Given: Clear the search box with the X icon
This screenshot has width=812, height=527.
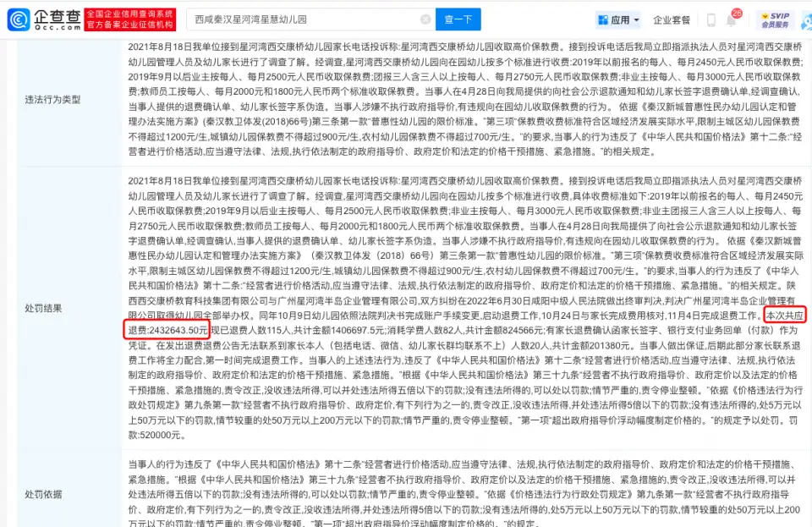Looking at the screenshot, I should pos(425,19).
